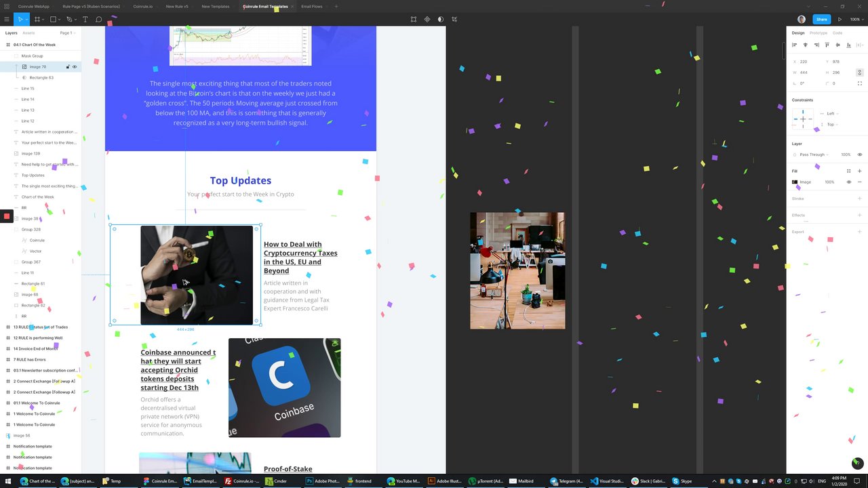Open vertical constraint Top dropdown
The image size is (868, 488).
(831, 125)
